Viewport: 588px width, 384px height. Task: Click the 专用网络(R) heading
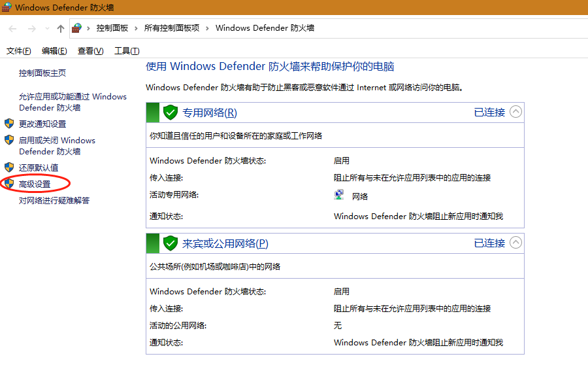click(x=210, y=113)
